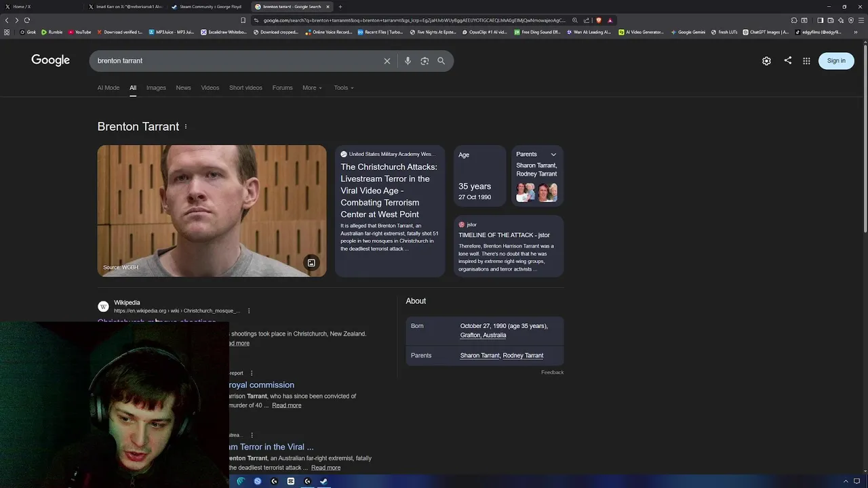This screenshot has height=488, width=868.
Task: Click the Rodney Tarrant link in About
Action: point(523,355)
